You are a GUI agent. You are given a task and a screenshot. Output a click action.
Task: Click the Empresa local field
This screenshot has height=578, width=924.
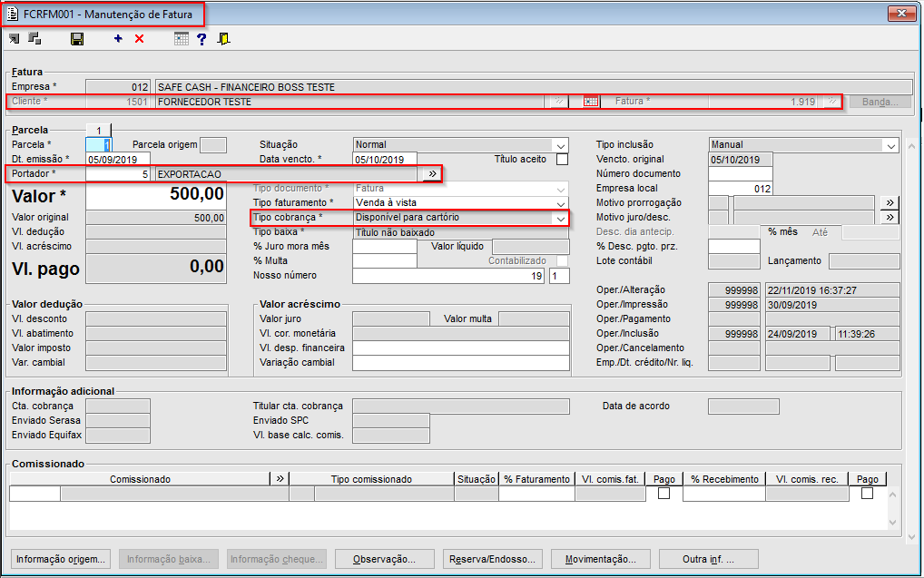click(x=740, y=189)
